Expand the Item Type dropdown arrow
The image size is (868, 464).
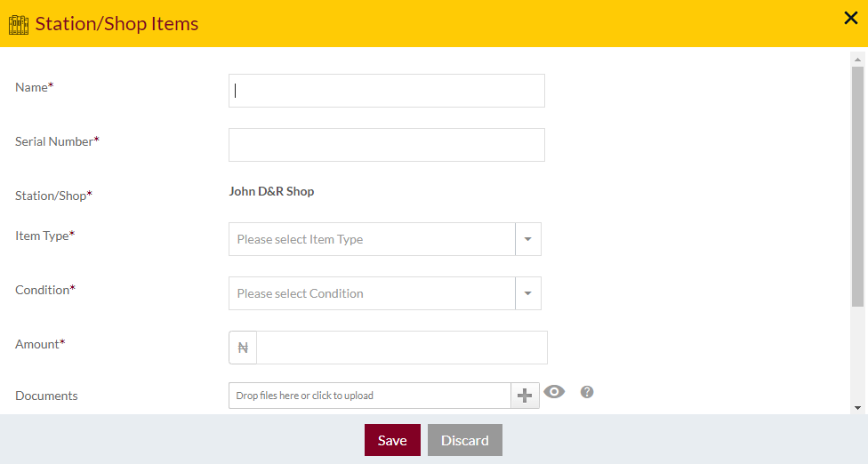[528, 239]
